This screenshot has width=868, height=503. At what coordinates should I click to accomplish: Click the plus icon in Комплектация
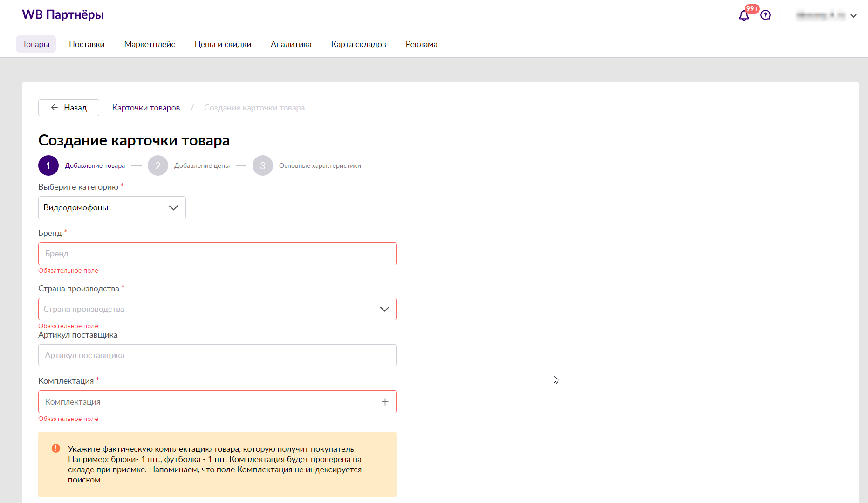coord(385,402)
